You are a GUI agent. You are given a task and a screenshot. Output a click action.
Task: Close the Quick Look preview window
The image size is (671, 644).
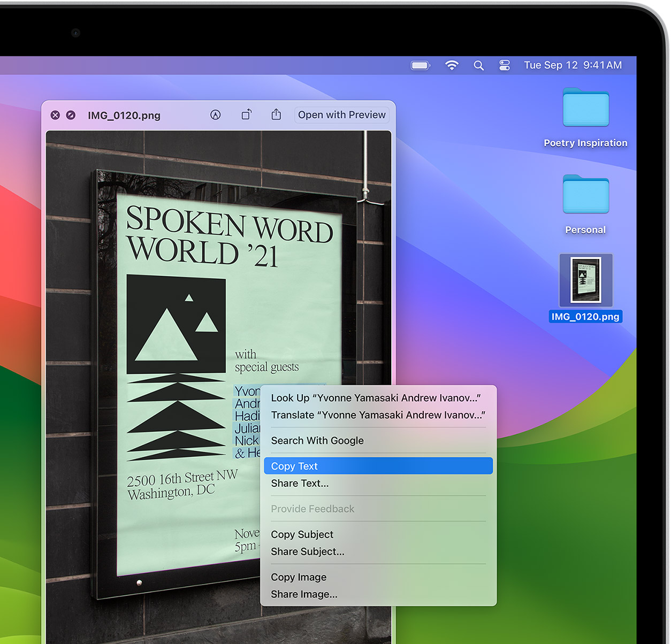(x=55, y=115)
